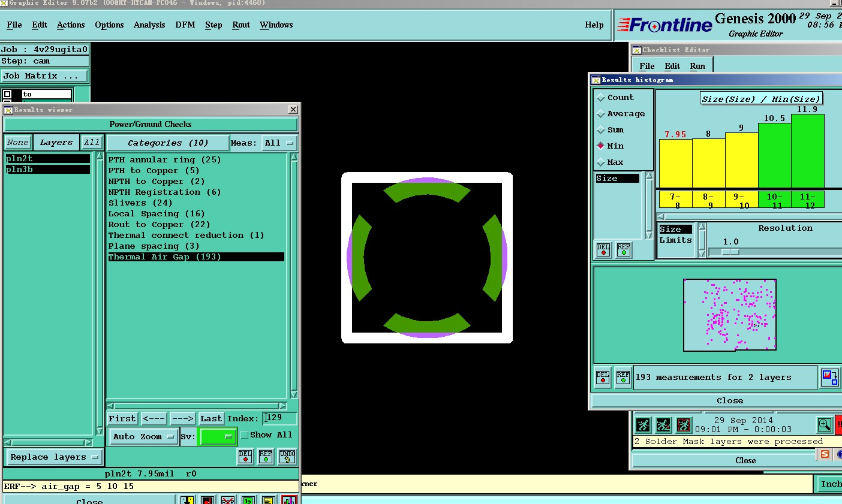The image size is (842, 504).
Task: Click down arrow of layers list scrollbar
Action: [x=100, y=431]
